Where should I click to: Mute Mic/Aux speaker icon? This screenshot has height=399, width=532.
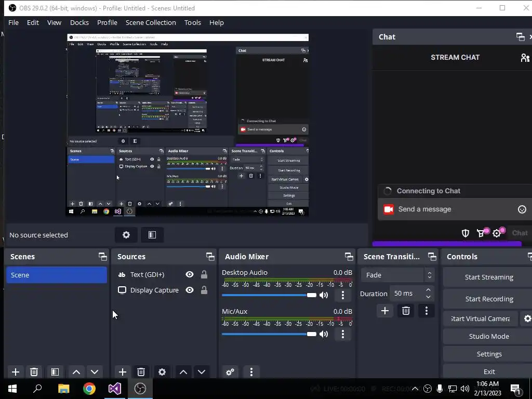(324, 334)
